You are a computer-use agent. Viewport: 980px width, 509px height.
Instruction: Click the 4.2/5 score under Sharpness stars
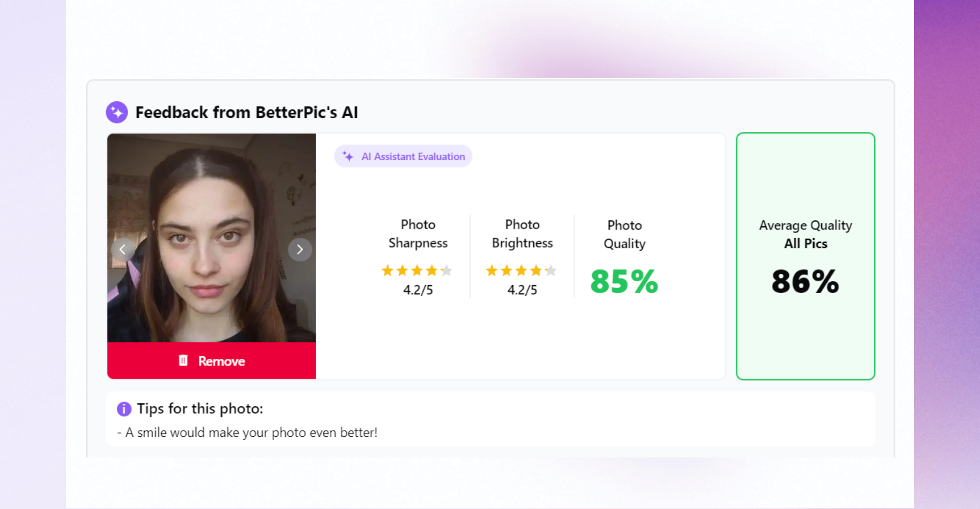[x=418, y=290]
